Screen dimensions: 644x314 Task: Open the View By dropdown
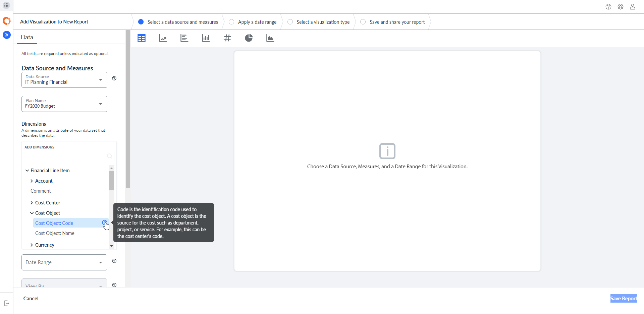pos(64,283)
